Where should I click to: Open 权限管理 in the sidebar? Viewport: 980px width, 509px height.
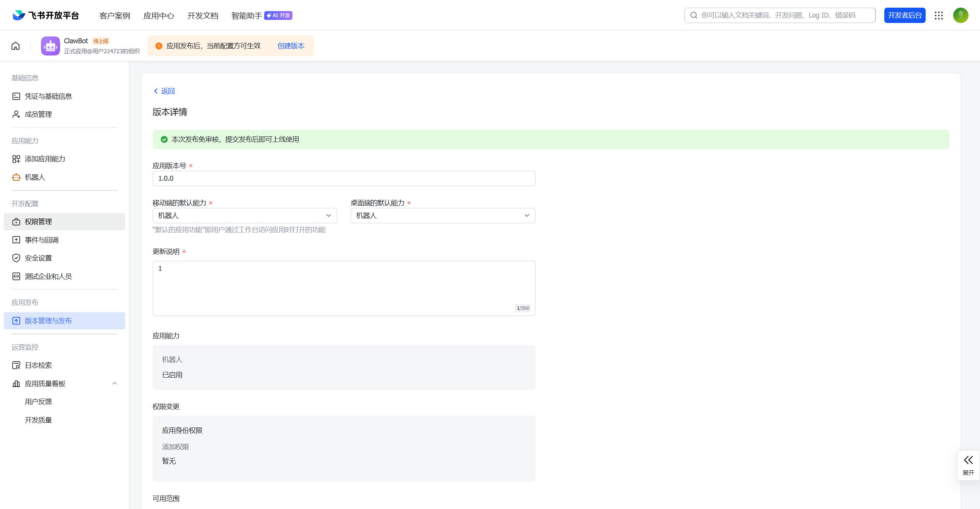38,222
